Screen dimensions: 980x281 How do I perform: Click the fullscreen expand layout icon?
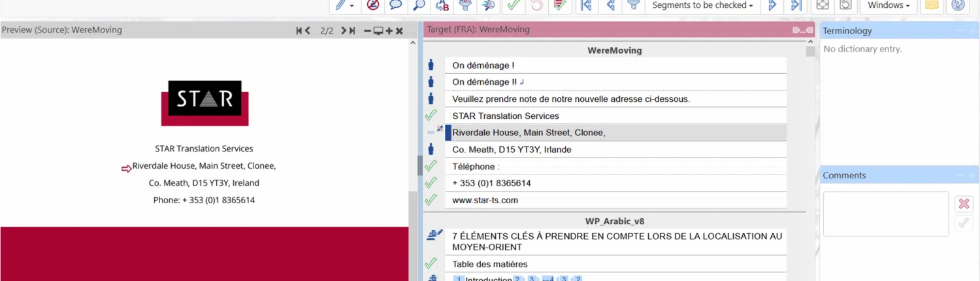click(x=823, y=5)
